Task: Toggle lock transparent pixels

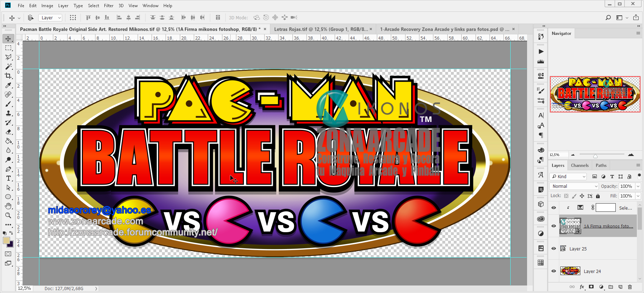Action: tap(566, 196)
